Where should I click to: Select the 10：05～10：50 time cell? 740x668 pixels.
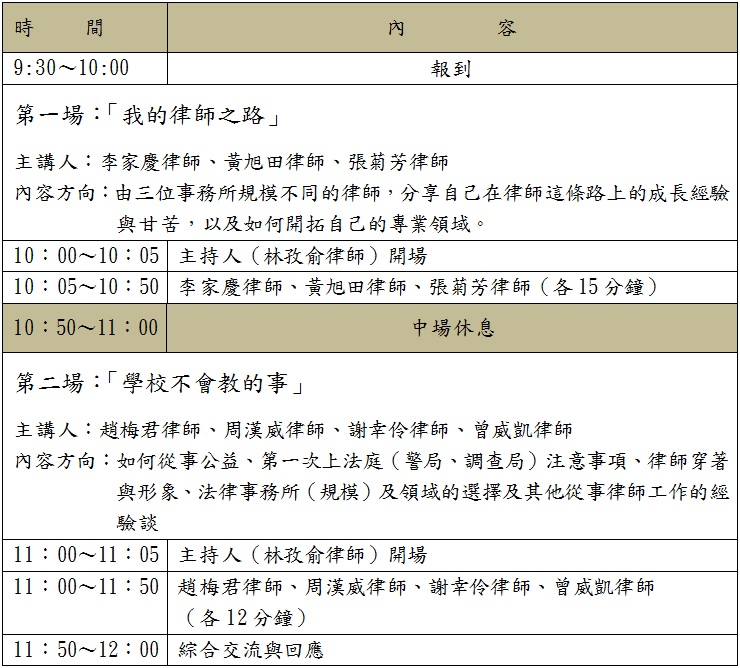click(x=85, y=287)
